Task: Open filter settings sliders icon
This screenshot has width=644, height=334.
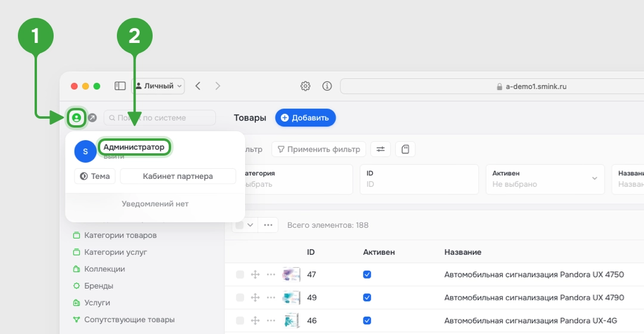Action: tap(380, 149)
